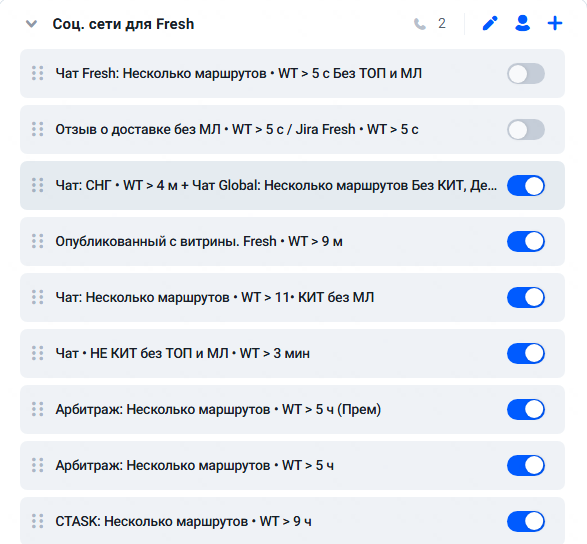Switch off Опубликованный с витрины Fresh toggle

point(526,241)
